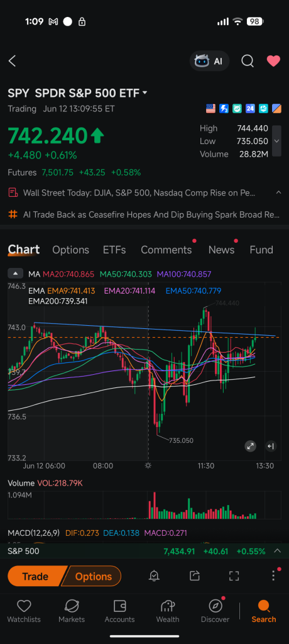Open the S&P 500 index bar

144,551
